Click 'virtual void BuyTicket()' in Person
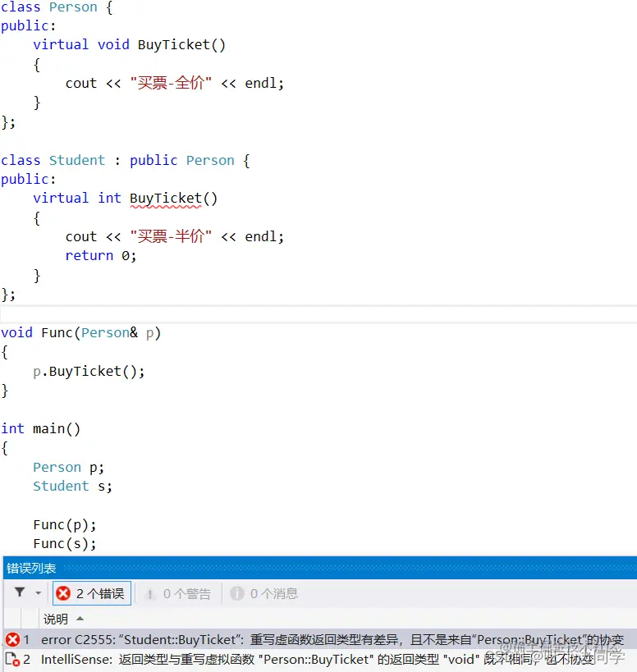637x672 pixels. [130, 45]
